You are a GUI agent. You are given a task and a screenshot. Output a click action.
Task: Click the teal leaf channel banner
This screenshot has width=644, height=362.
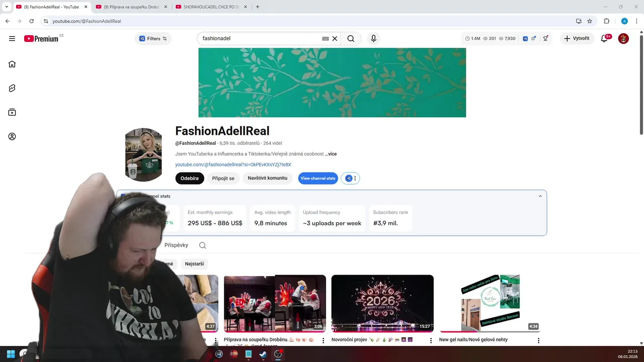coord(332,82)
